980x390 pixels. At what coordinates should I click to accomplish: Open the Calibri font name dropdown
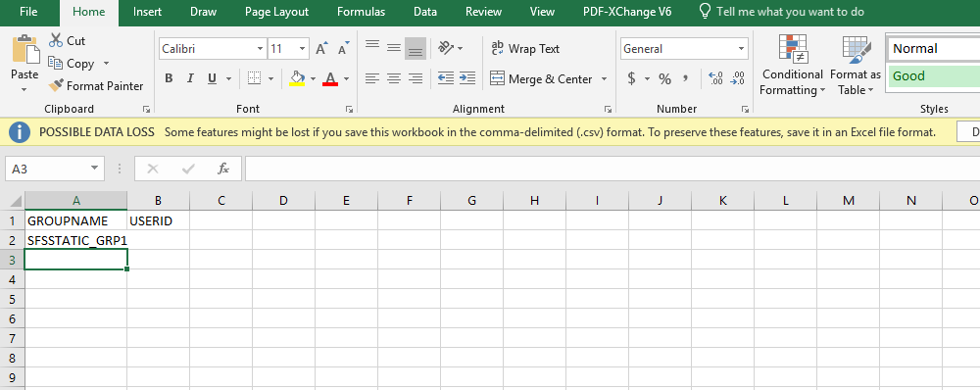point(260,49)
